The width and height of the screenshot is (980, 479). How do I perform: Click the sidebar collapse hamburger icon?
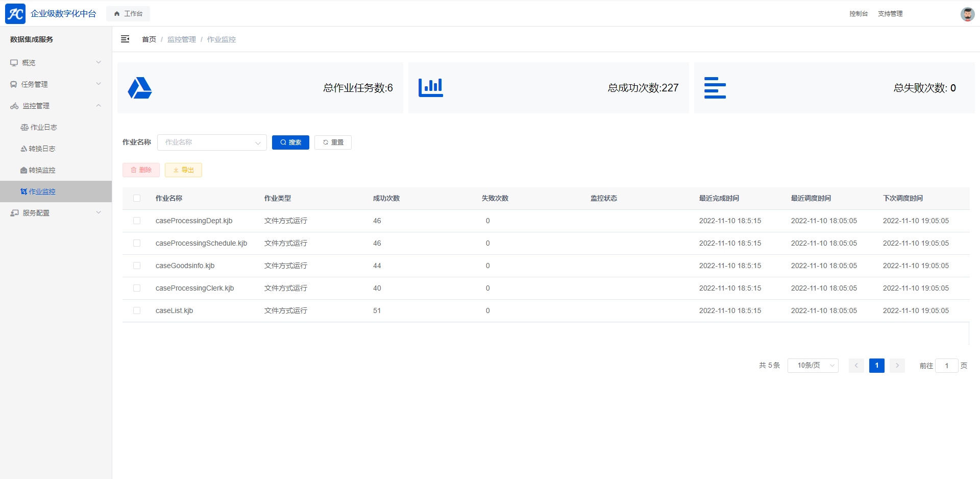click(125, 39)
